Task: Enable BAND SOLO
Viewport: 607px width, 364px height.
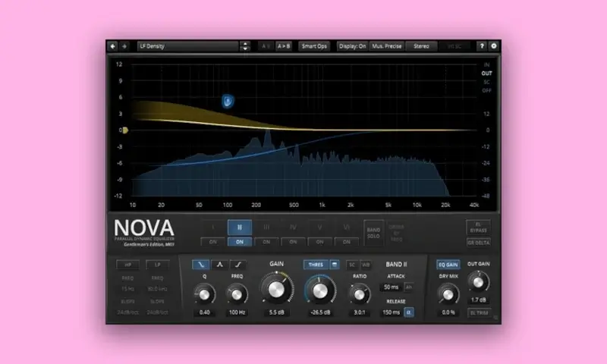Action: pos(373,233)
